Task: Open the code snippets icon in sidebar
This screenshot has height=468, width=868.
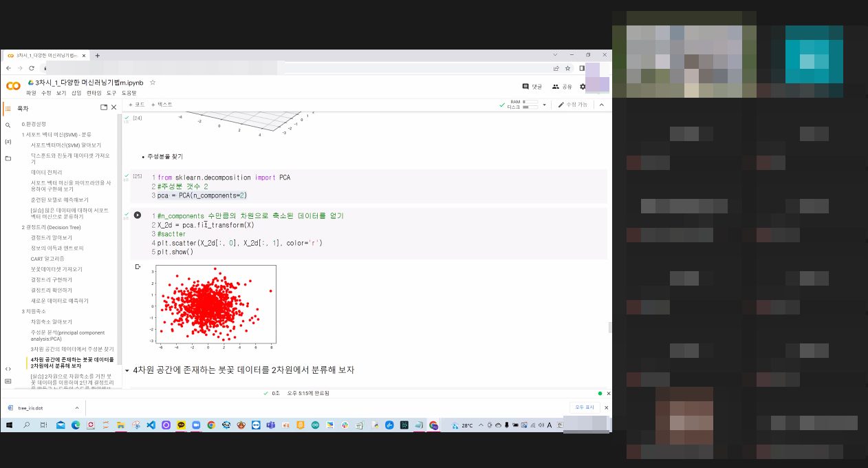Action: click(8, 369)
